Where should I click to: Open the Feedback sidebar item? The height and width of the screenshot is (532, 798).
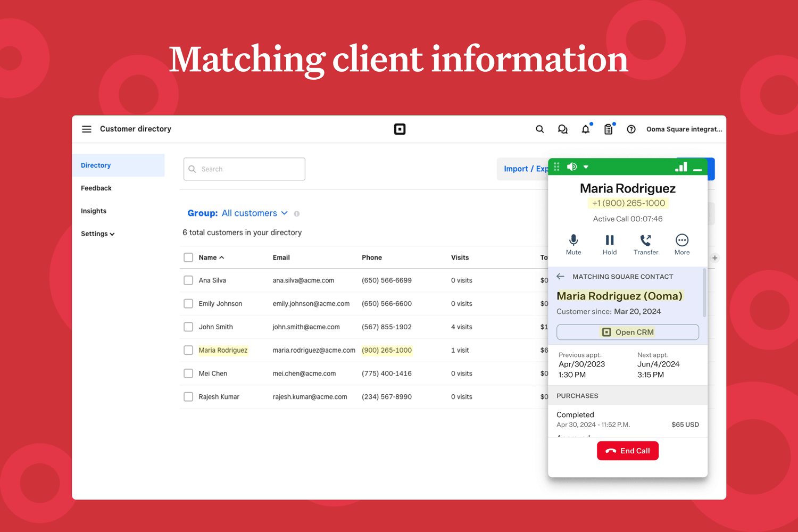96,188
